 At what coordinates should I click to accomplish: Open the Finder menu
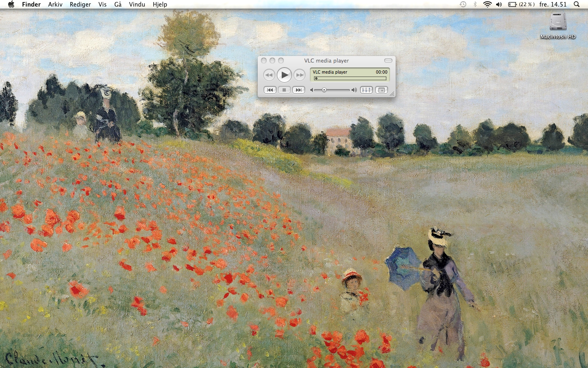point(31,4)
